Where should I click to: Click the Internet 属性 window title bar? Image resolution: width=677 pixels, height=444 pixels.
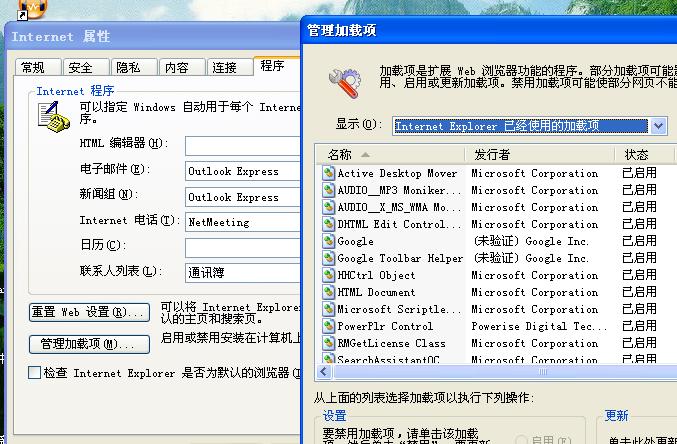coord(152,37)
